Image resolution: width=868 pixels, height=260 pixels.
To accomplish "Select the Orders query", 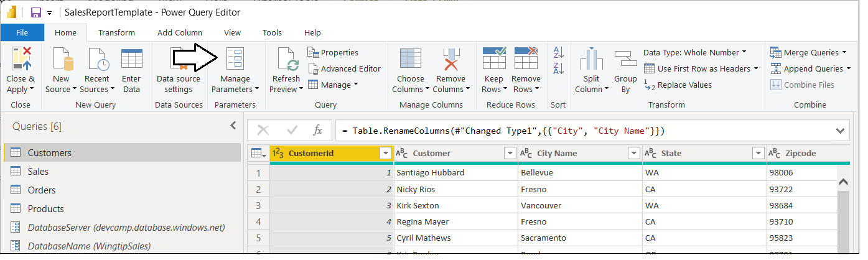I will (x=122, y=190).
